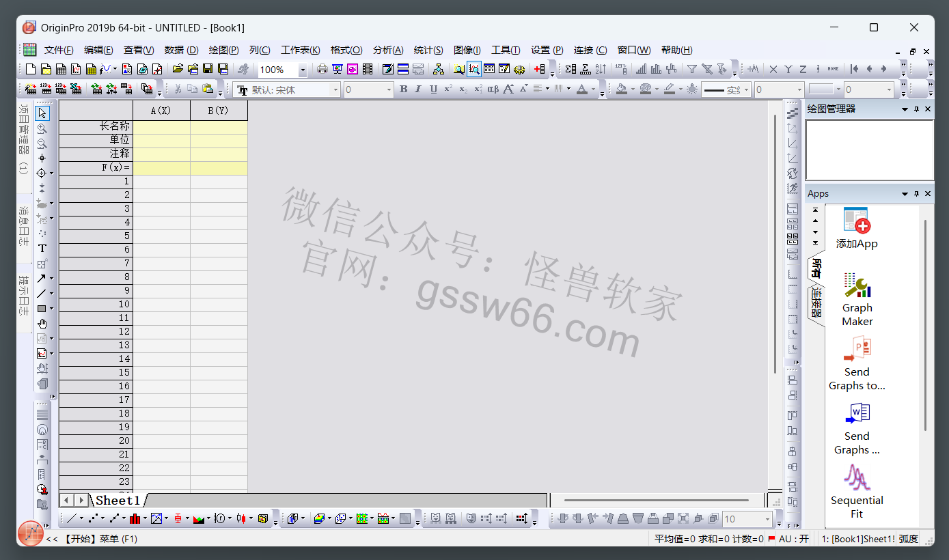Select column A(X) header

pos(161,111)
